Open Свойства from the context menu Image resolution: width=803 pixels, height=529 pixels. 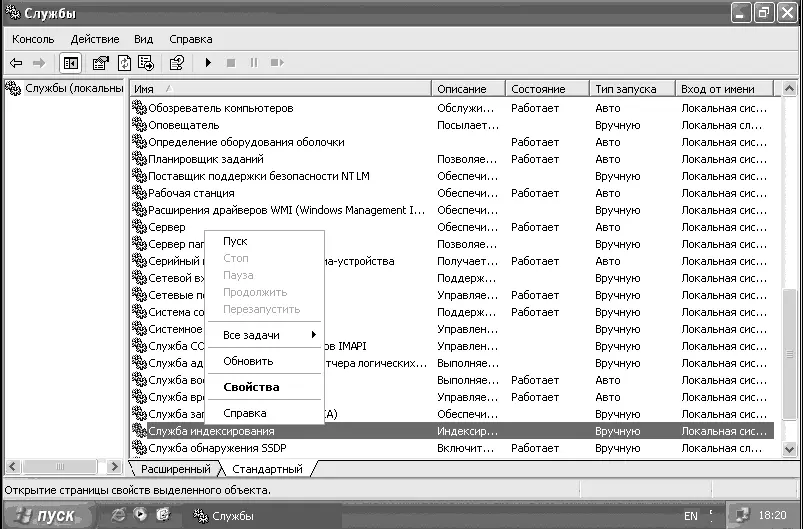(251, 387)
